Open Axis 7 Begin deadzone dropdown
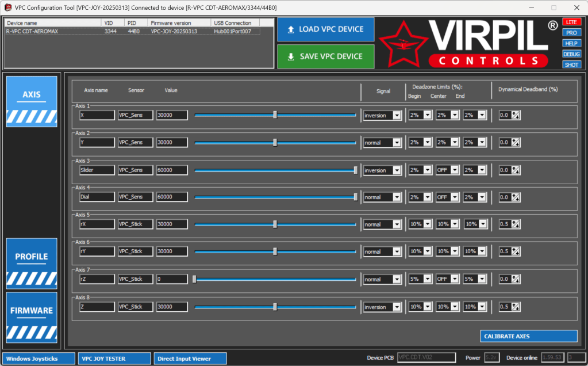The width and height of the screenshot is (588, 366). (426, 279)
